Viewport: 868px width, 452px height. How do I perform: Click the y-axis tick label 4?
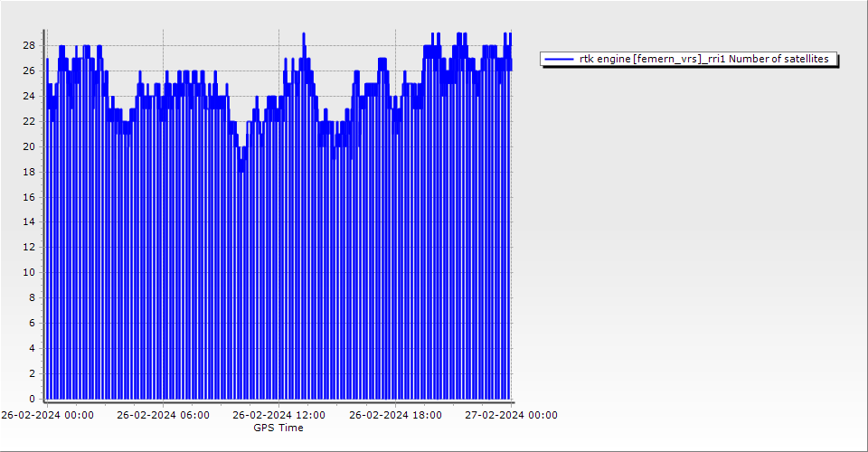click(32, 348)
